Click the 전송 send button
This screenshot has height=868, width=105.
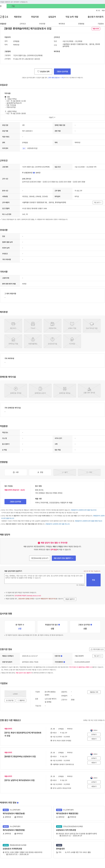[94, 580]
